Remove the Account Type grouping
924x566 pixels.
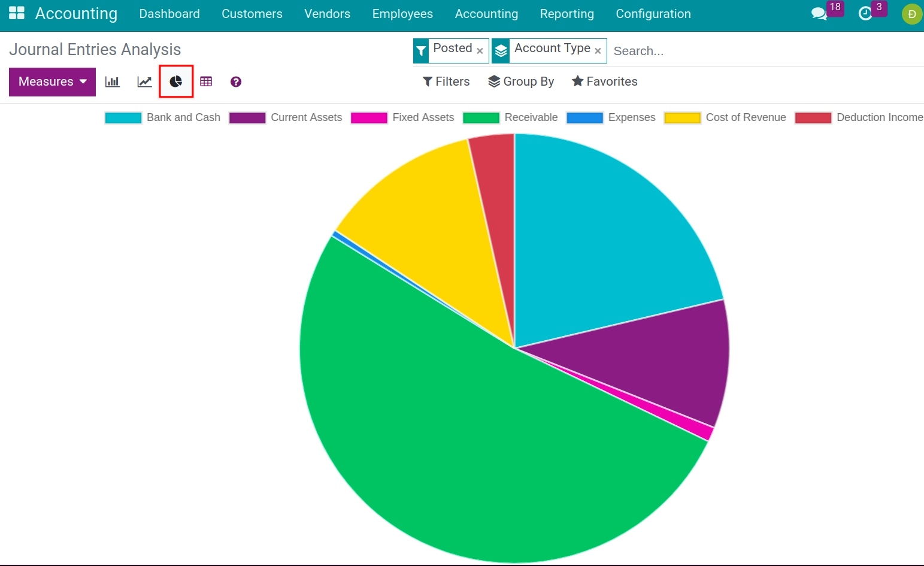point(598,50)
